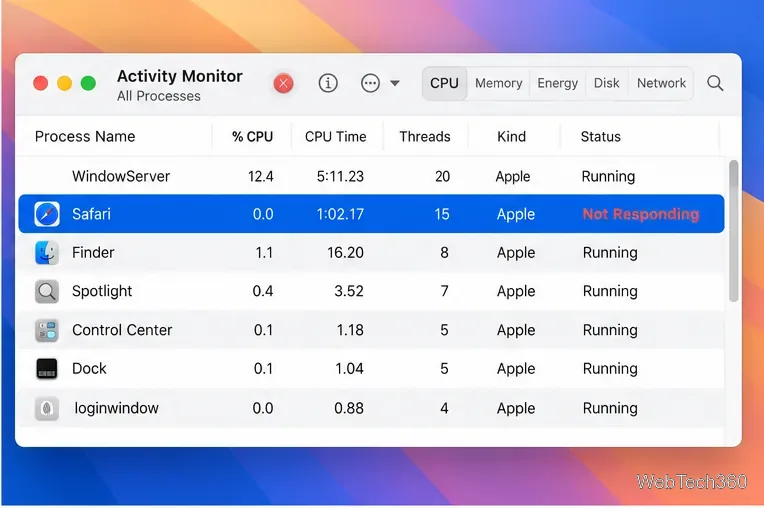Click Finder's 1.1 CPU value

[264, 252]
